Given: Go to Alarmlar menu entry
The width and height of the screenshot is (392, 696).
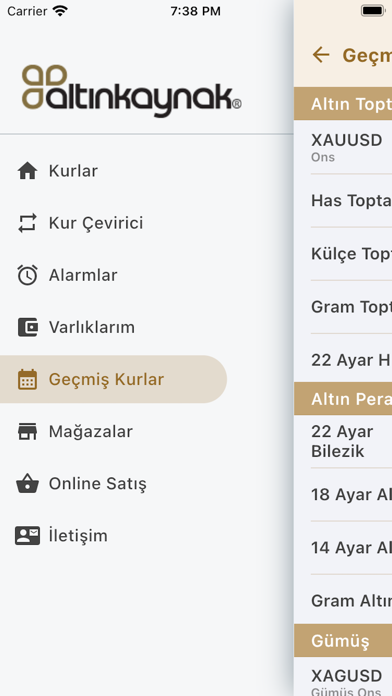Looking at the screenshot, I should pos(113,275).
